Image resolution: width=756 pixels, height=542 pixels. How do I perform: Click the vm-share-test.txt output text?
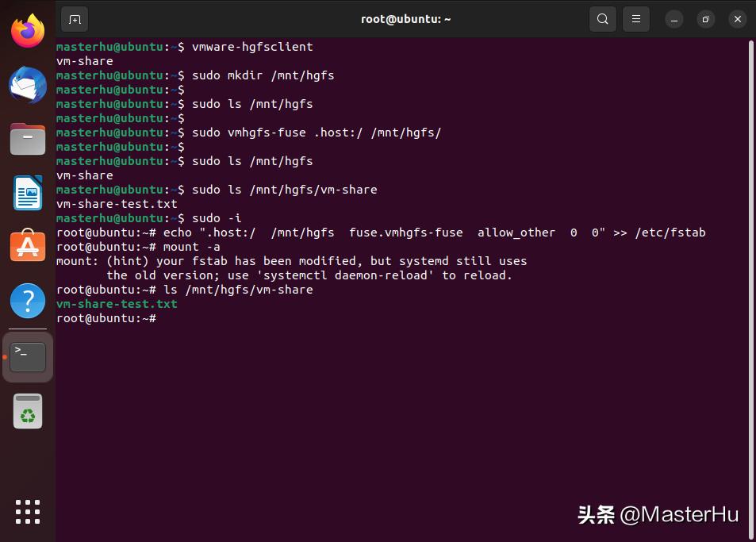tap(115, 304)
